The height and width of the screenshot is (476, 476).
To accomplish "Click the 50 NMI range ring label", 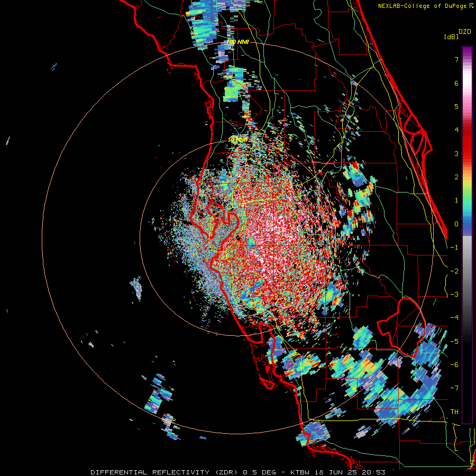I will coord(237,140).
